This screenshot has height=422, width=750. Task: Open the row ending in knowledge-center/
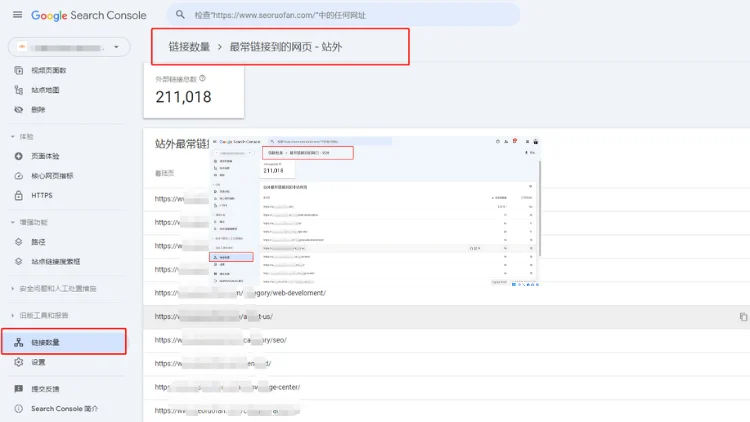tap(446, 387)
